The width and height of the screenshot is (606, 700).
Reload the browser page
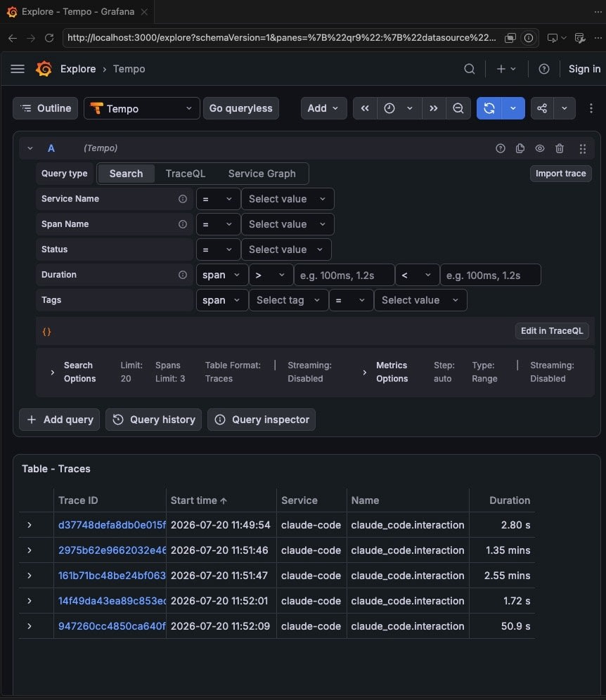49,39
